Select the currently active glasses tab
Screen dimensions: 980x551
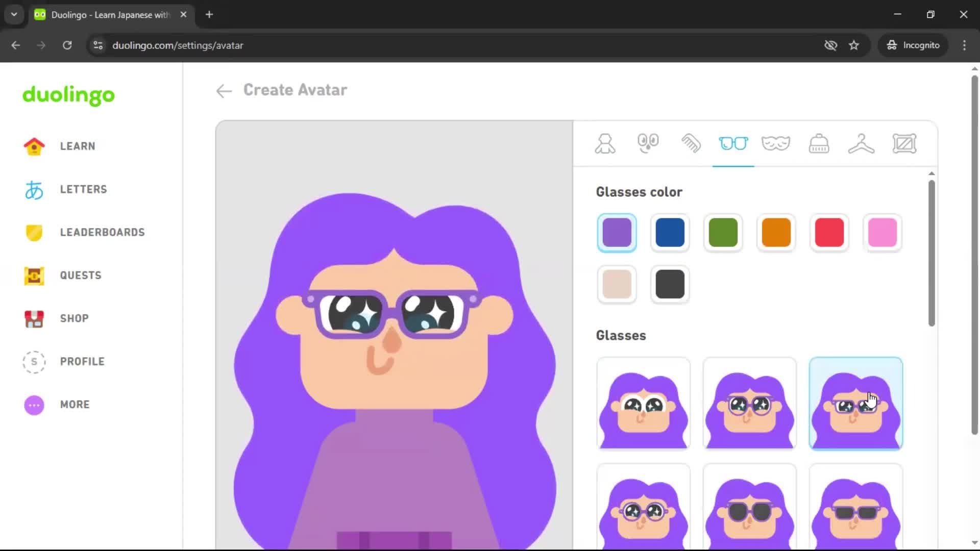pyautogui.click(x=733, y=143)
